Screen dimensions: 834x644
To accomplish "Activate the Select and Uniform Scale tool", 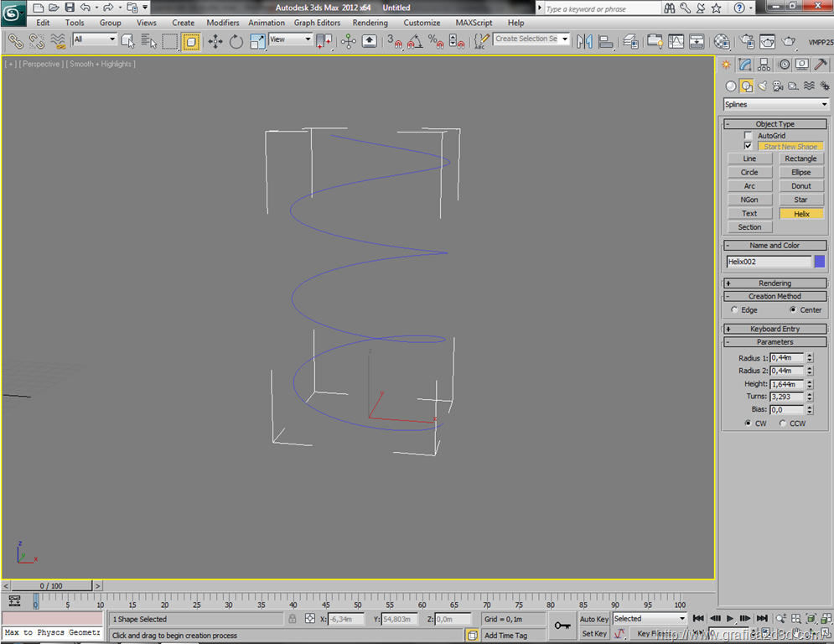I will coord(257,41).
